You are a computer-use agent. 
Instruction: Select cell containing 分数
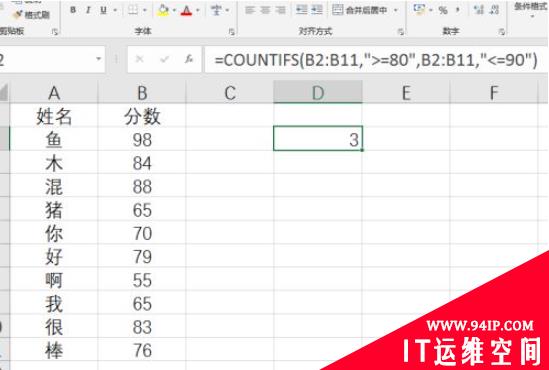pyautogui.click(x=142, y=116)
